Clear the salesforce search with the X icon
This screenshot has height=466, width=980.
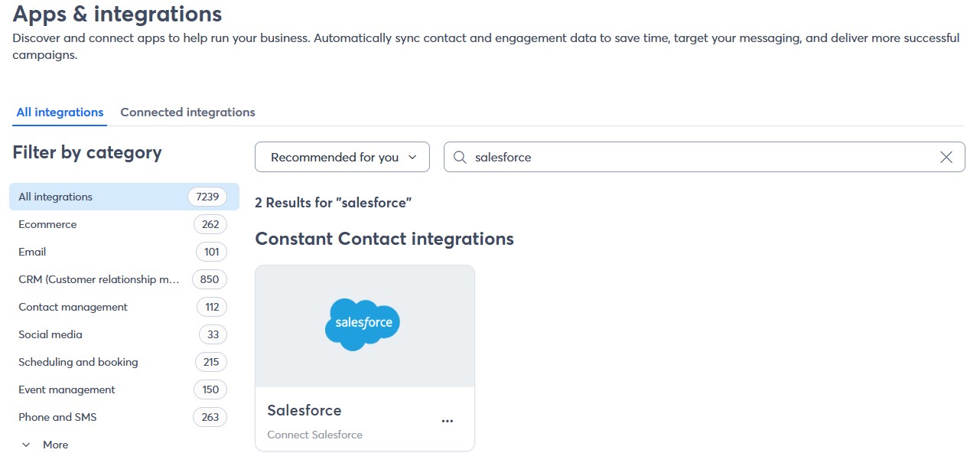[x=946, y=157]
